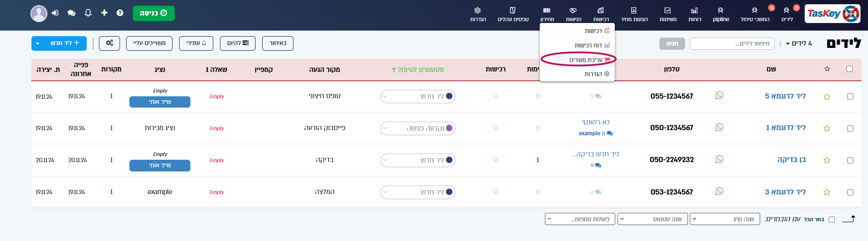Open הגדרות in the top navigation bar
The image size is (868, 241).
[478, 14]
